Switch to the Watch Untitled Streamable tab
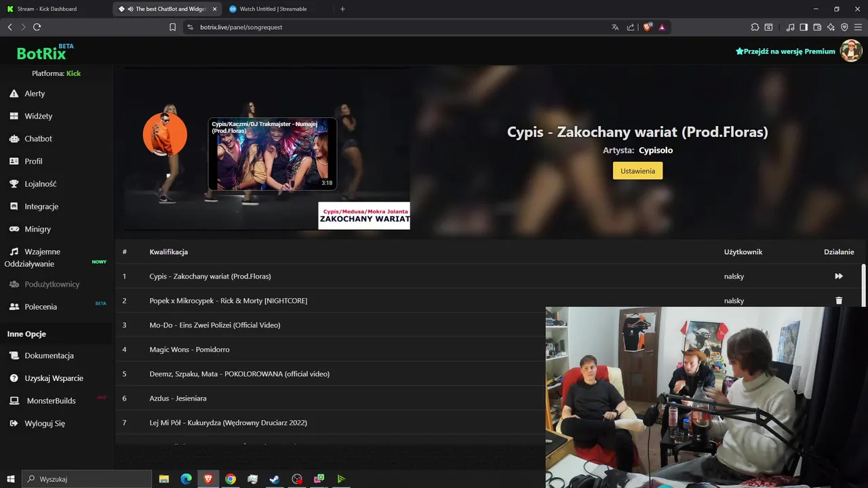 (278, 9)
